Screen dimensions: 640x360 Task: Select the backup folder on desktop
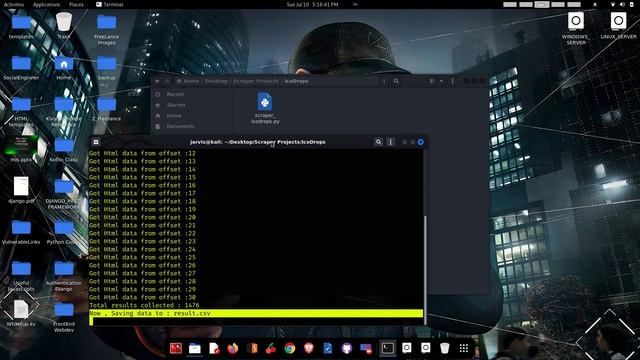tap(107, 68)
